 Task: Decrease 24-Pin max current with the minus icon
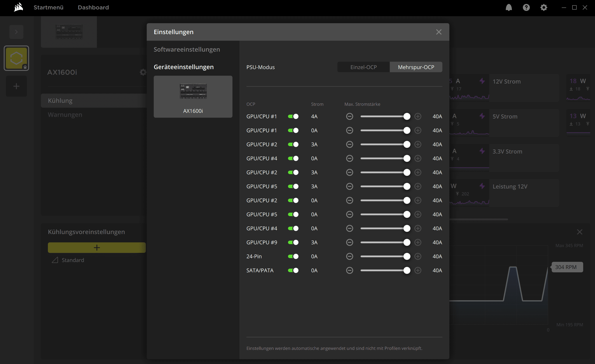[x=349, y=256]
